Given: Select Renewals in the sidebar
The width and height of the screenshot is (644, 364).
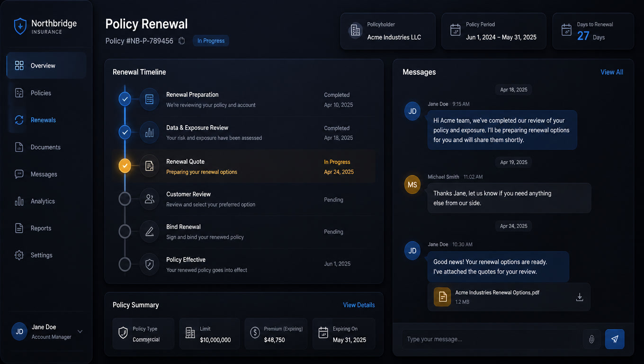Looking at the screenshot, I should pyautogui.click(x=46, y=120).
